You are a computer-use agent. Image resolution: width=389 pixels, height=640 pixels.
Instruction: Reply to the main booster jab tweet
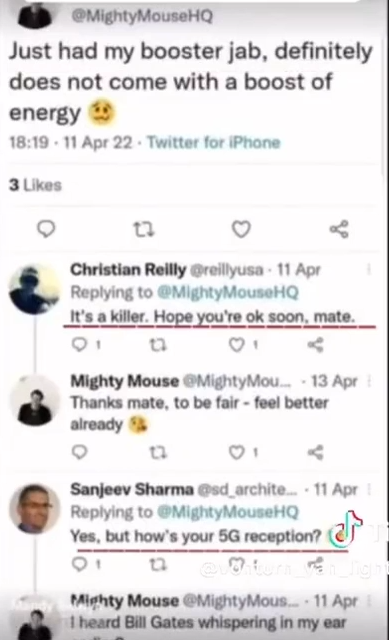point(46,229)
